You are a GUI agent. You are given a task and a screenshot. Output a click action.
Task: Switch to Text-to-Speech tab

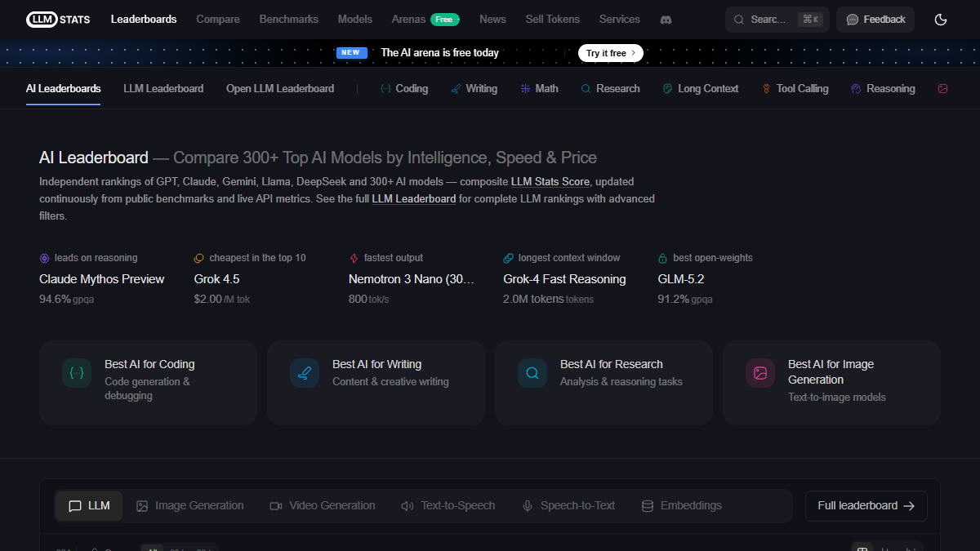(x=448, y=506)
